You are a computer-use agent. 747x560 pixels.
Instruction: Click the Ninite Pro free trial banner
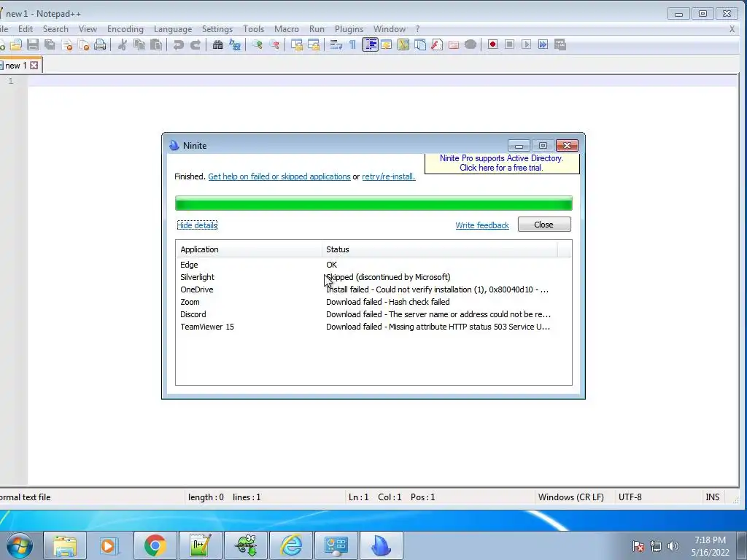point(502,163)
